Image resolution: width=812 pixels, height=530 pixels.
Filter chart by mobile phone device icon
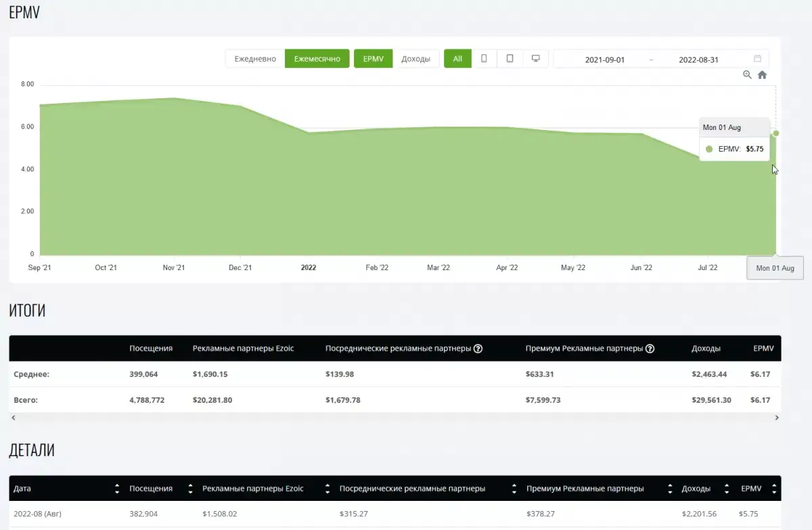[484, 59]
